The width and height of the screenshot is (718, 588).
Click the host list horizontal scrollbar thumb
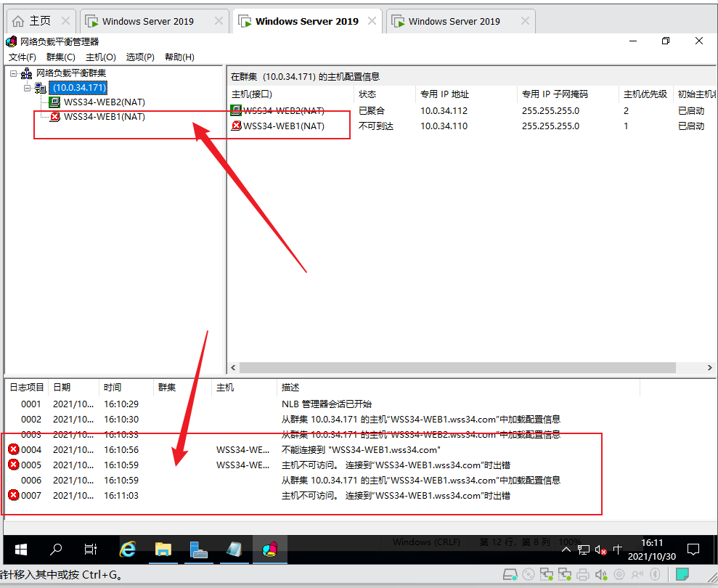click(457, 368)
